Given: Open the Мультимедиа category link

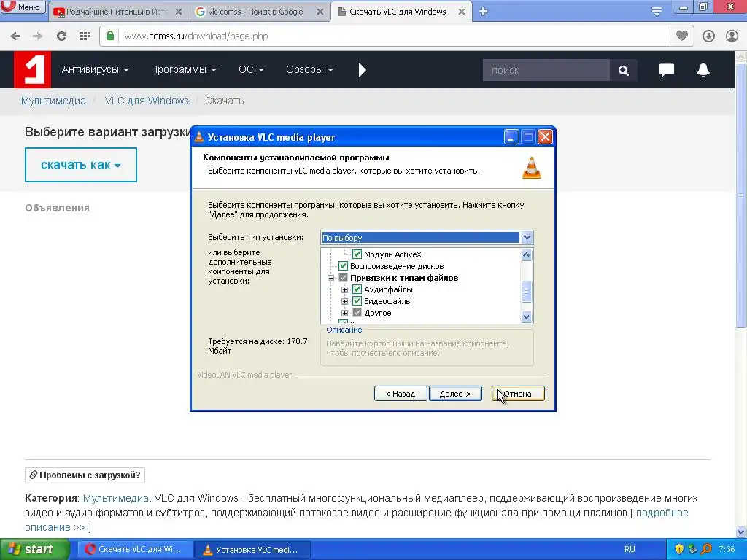Looking at the screenshot, I should pyautogui.click(x=117, y=498).
